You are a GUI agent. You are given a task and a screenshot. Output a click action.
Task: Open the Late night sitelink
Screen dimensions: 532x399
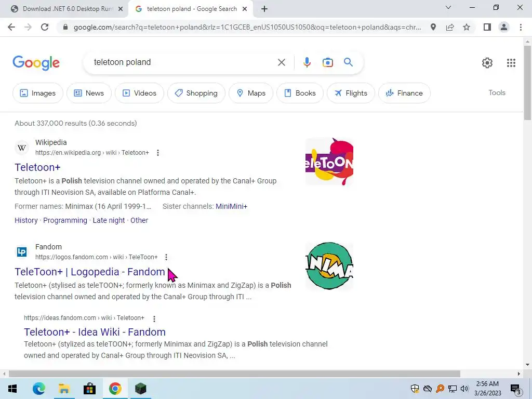[x=109, y=220]
